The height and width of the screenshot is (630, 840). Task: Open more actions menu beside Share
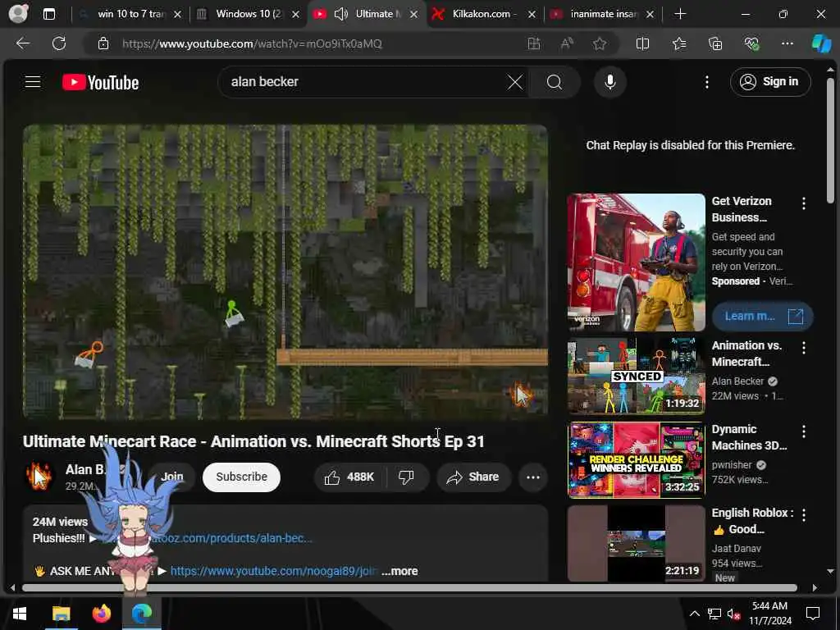(533, 477)
